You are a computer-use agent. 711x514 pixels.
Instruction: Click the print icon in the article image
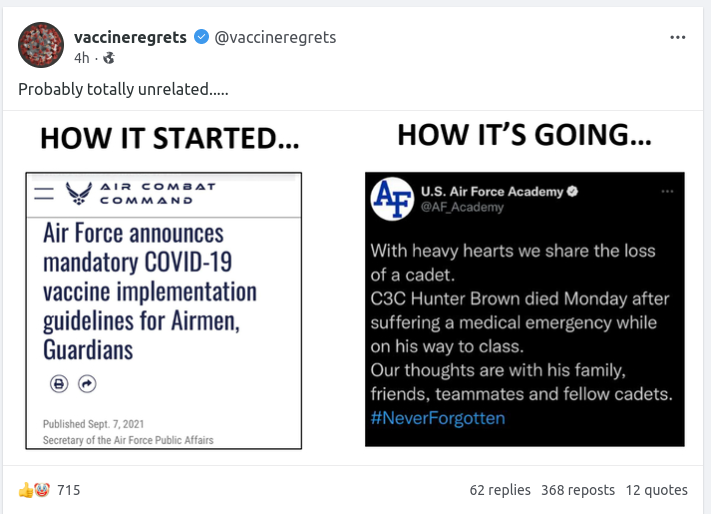pos(58,384)
